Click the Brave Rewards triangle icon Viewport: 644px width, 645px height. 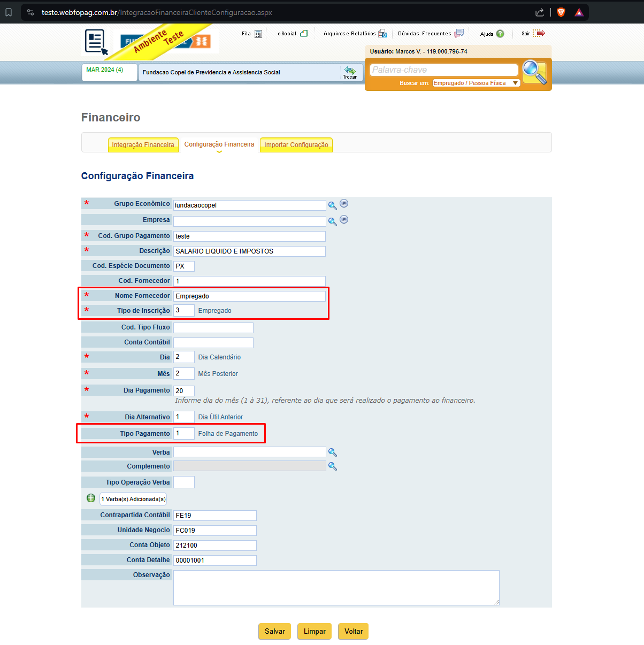(x=579, y=12)
